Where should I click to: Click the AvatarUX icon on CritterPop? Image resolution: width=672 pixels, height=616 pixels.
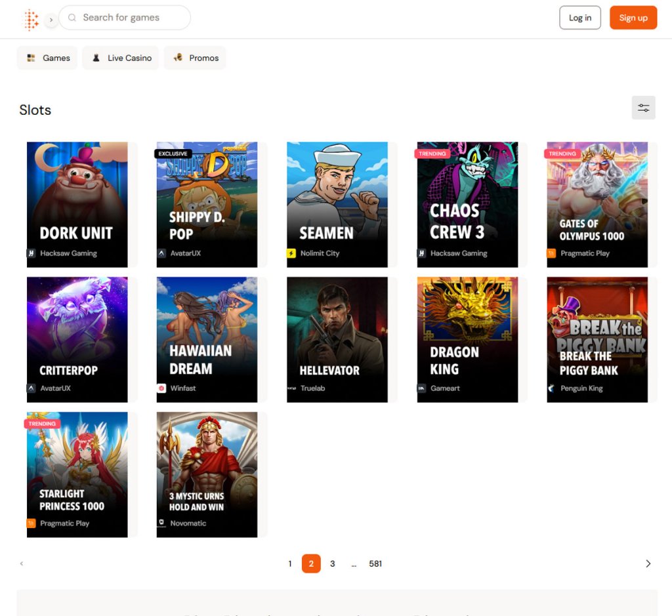(x=30, y=388)
